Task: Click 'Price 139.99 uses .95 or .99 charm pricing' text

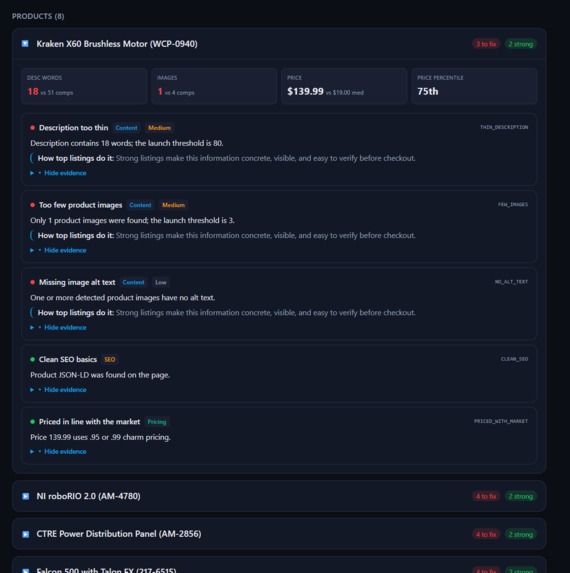Action: [100, 437]
